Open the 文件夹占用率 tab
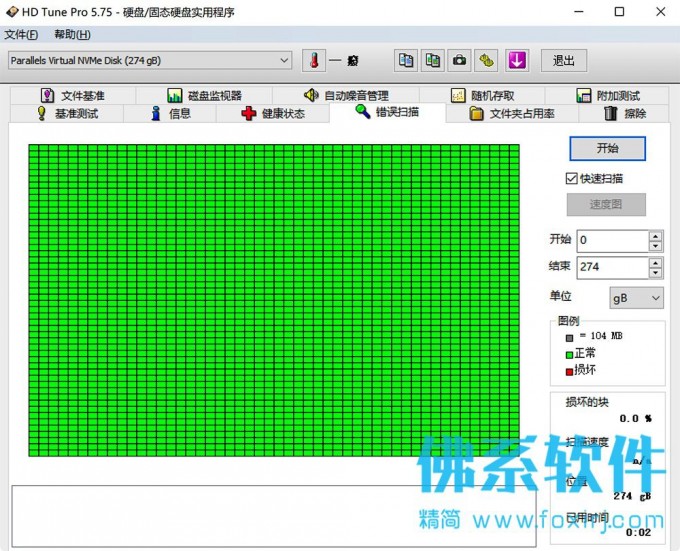The width and height of the screenshot is (680, 551). 512,114
